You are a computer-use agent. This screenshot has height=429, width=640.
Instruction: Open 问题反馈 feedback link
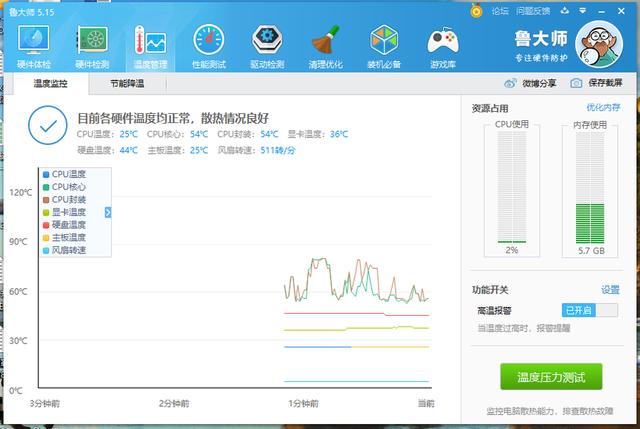(533, 11)
